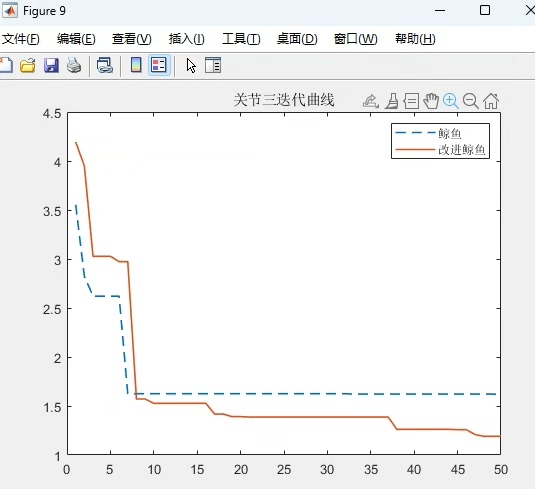Print the figure using printer icon
Image resolution: width=535 pixels, height=489 pixels.
point(74,65)
